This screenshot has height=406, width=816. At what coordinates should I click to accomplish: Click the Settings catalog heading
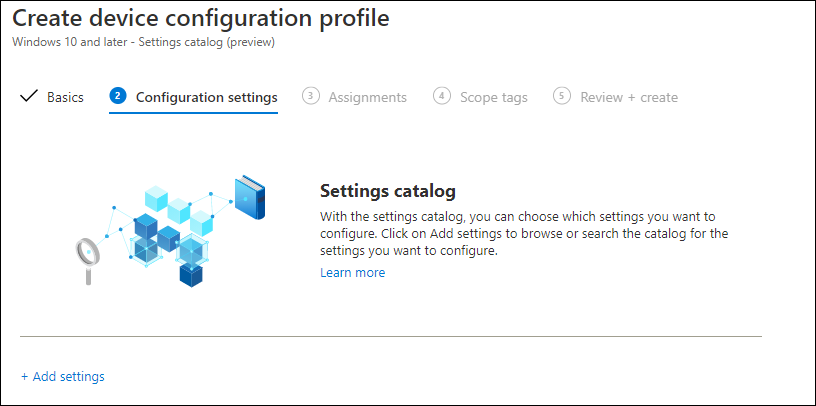(x=388, y=191)
